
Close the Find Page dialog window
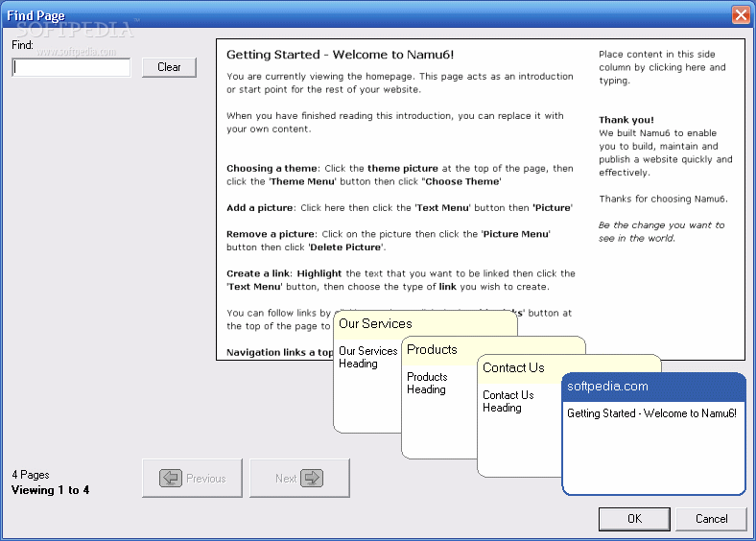click(741, 15)
